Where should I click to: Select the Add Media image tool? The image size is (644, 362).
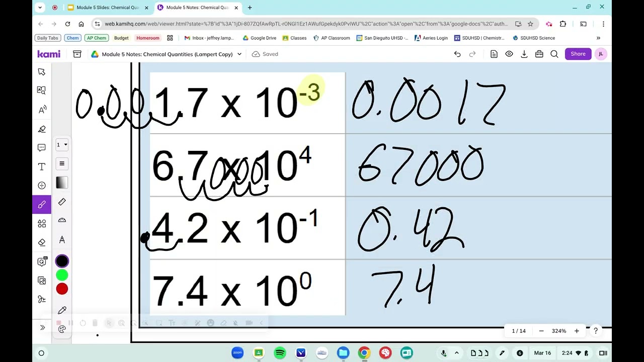42,281
